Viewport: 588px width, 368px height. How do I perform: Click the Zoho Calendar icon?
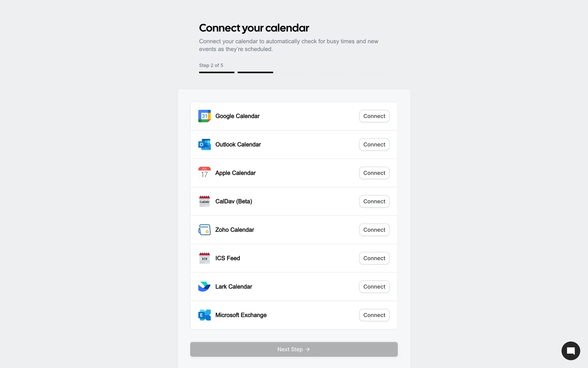pos(204,230)
